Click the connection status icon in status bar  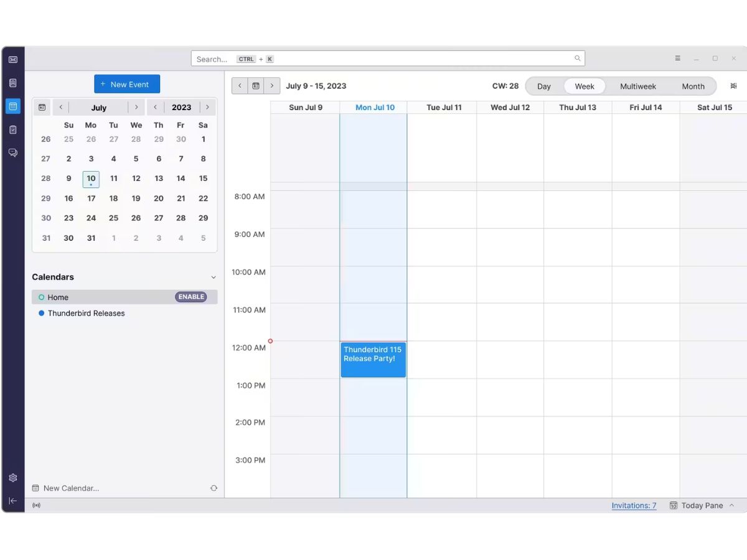[x=36, y=505]
